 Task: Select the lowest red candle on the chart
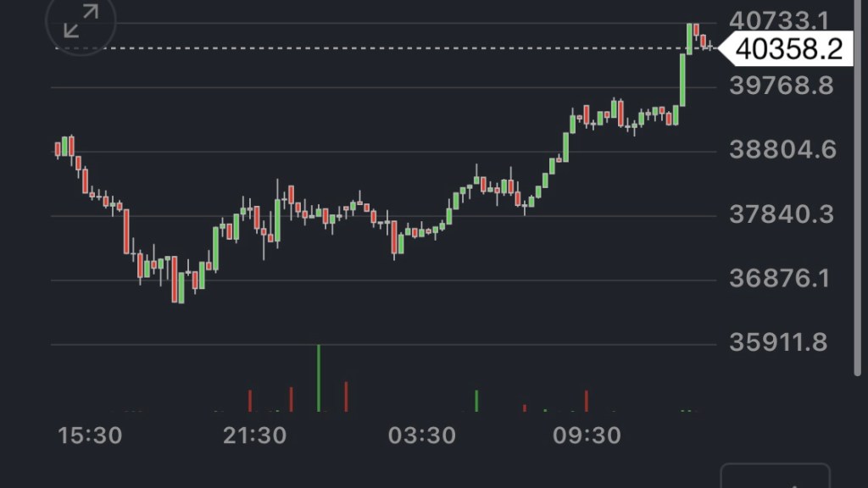[175, 280]
